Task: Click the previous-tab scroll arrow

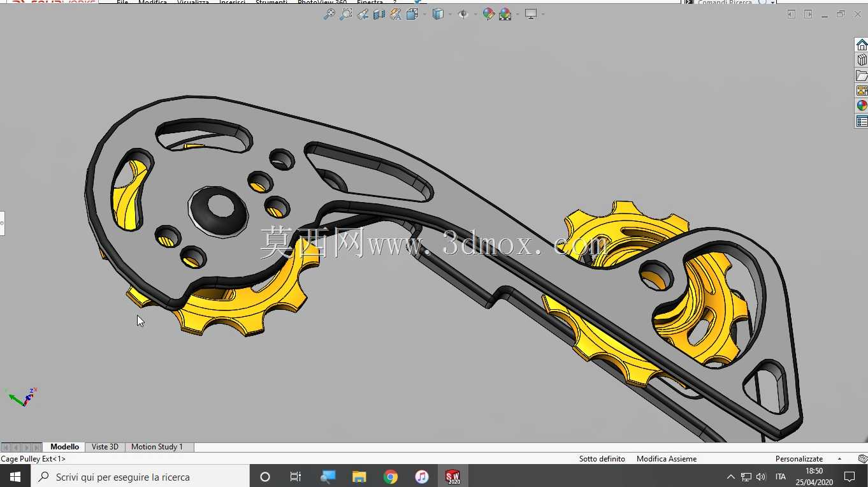Action: pyautogui.click(x=16, y=447)
